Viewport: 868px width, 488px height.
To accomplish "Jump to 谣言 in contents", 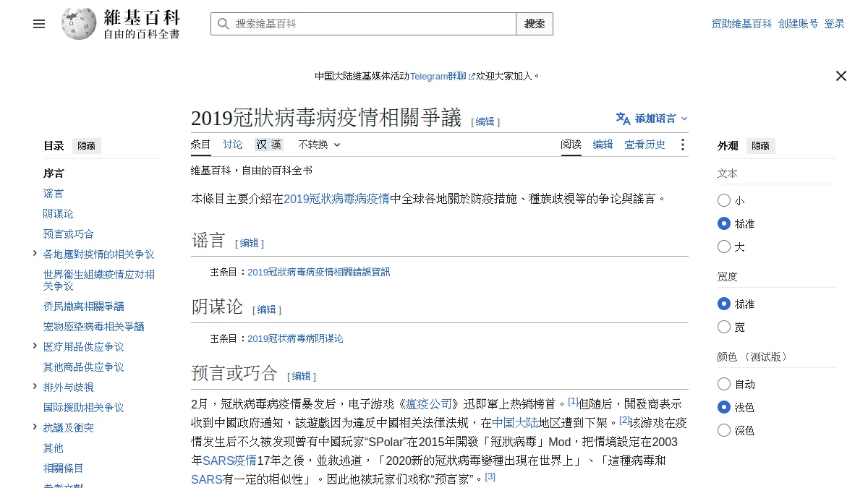I will [x=54, y=194].
